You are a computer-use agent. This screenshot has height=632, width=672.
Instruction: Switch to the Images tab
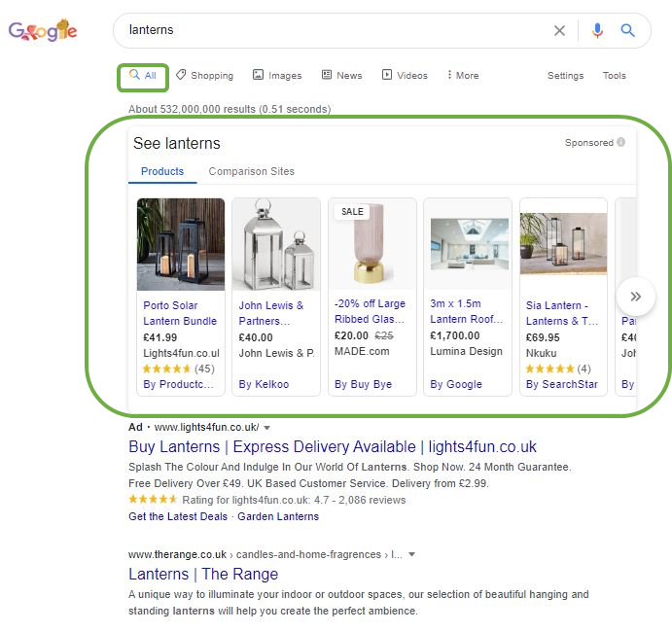click(x=277, y=76)
